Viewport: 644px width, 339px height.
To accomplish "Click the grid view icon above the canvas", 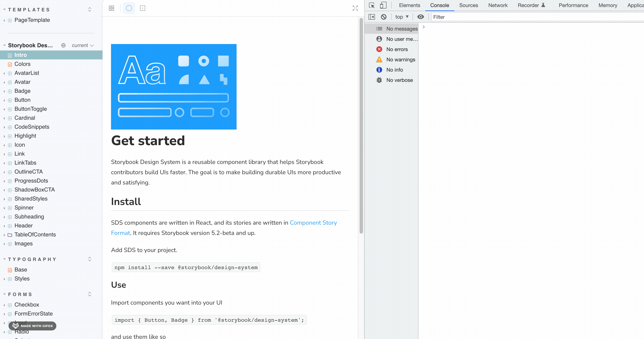I will 111,8.
